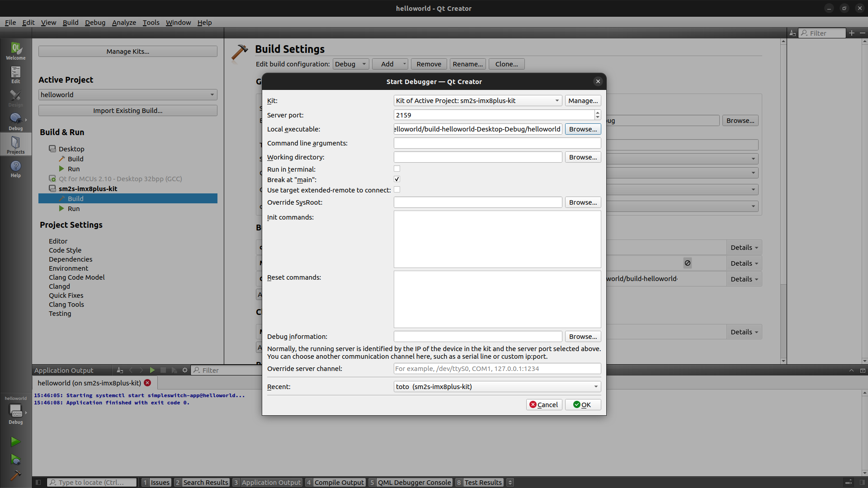Click the green Run button
Image resolution: width=868 pixels, height=488 pixels.
click(x=15, y=441)
